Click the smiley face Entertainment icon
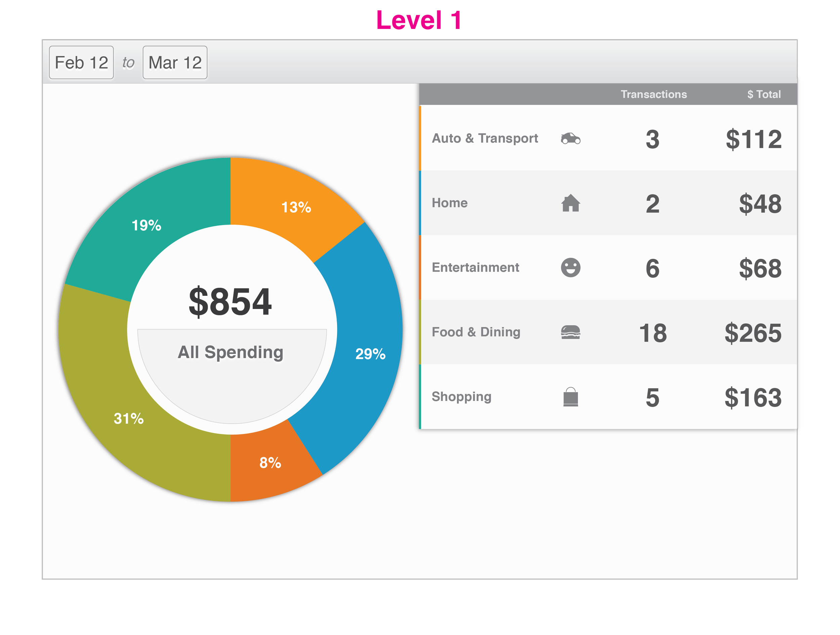The width and height of the screenshot is (840, 635). (x=571, y=268)
